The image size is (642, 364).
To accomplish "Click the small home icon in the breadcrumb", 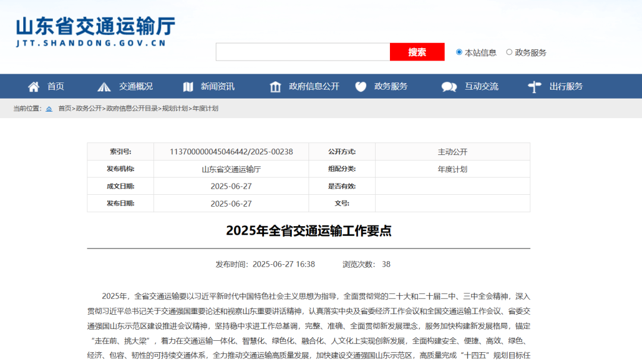I will point(49,108).
